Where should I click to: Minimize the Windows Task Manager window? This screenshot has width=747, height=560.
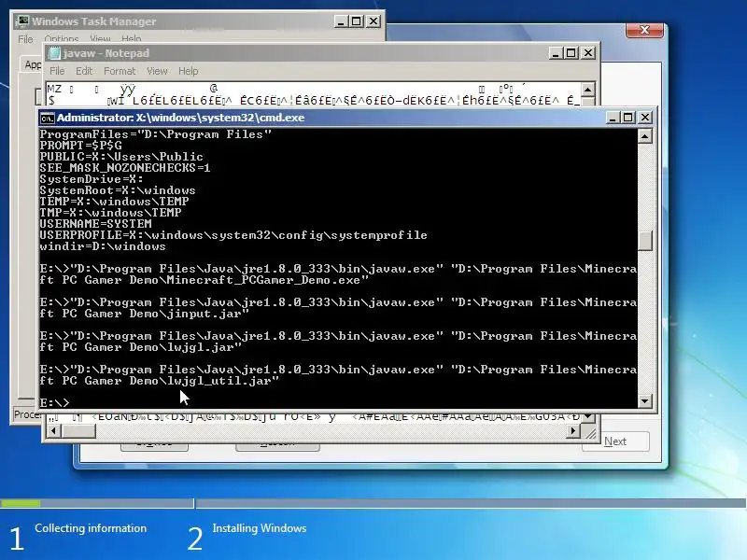340,21
